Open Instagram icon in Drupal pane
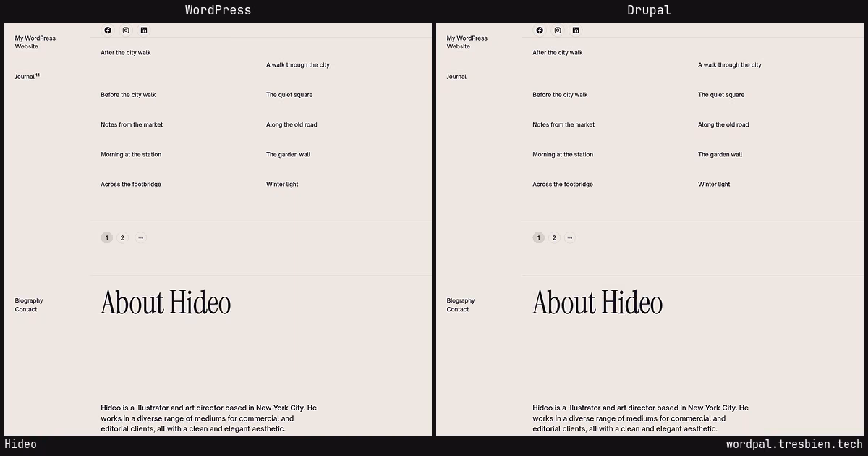The image size is (868, 456). (558, 30)
